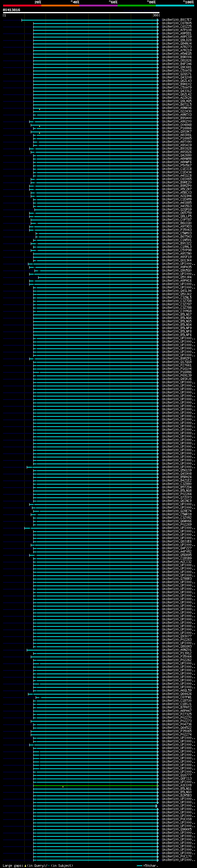Select the UniRef100_Q561S9 entry
Viewport: 197px width, 868px height.
tap(176, 470)
